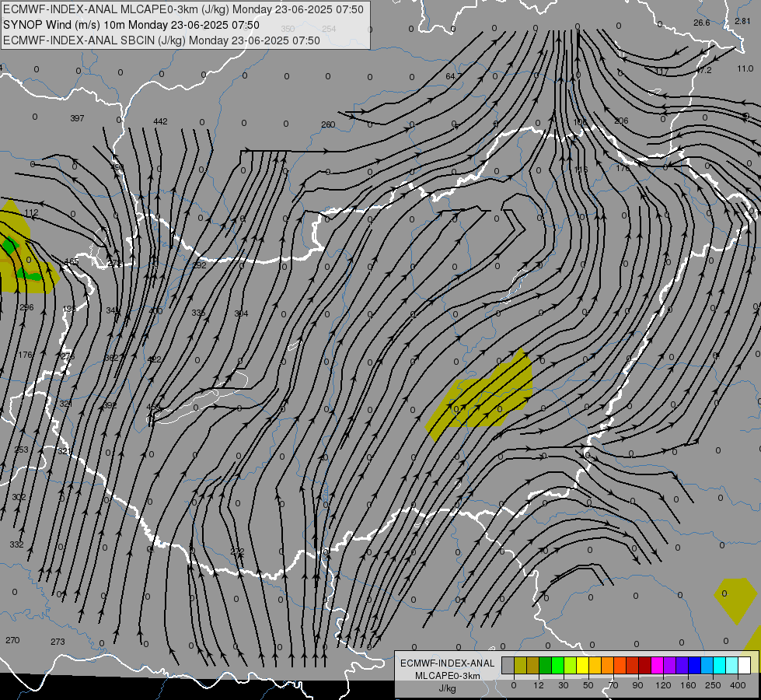
Task: Click the legend scale value 90
Action: 637,685
